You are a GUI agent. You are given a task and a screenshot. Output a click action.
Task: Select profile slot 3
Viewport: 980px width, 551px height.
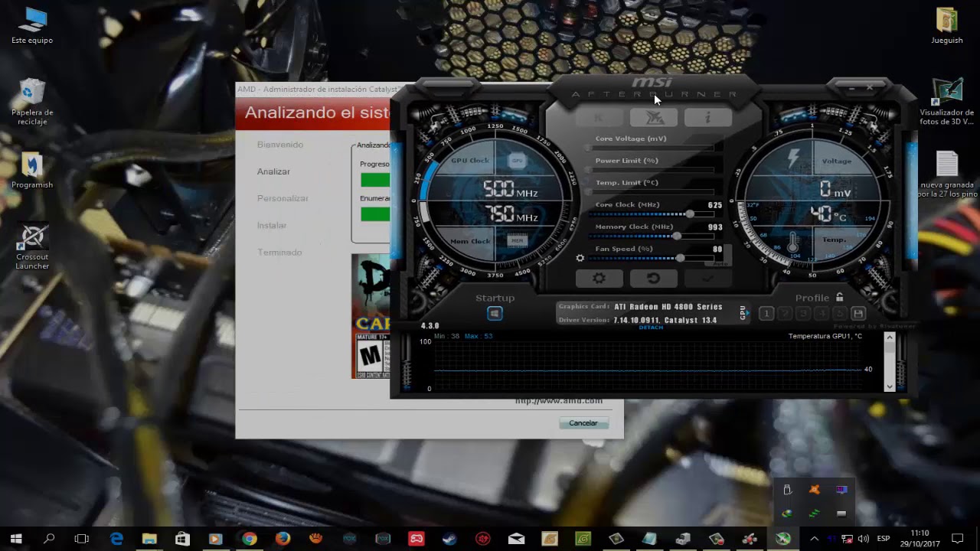pos(803,314)
